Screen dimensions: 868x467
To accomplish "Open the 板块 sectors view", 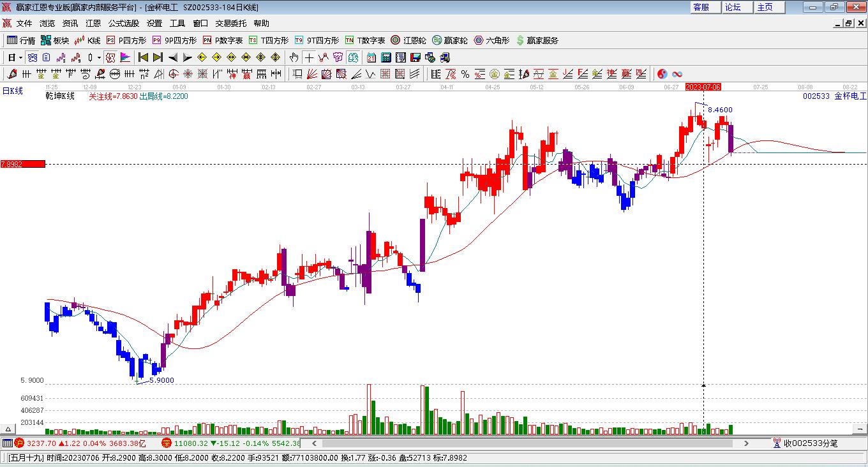I will pos(55,40).
